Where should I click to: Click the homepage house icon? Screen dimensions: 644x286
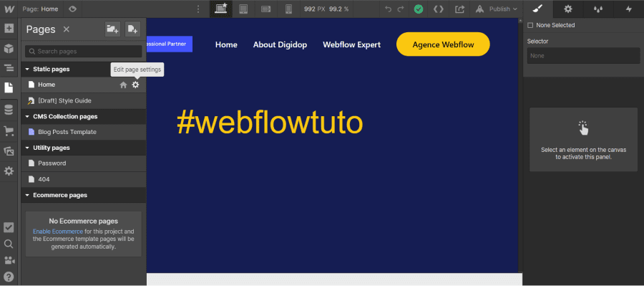tap(123, 85)
